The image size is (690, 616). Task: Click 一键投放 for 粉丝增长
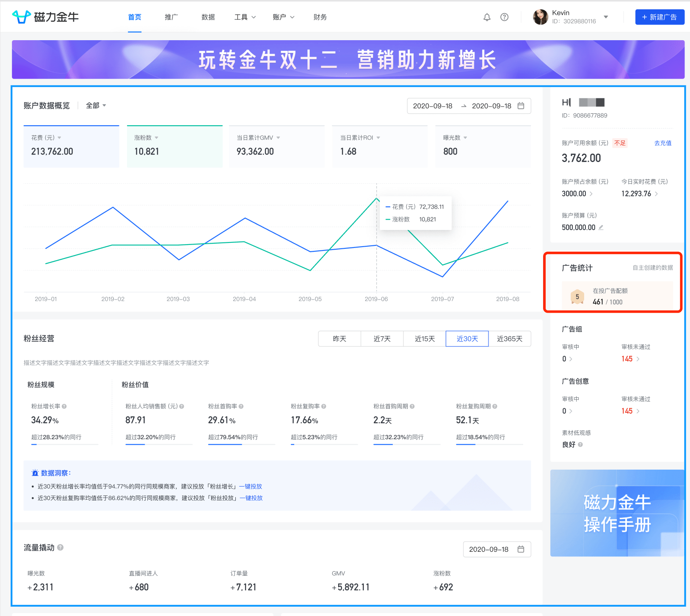coord(251,487)
